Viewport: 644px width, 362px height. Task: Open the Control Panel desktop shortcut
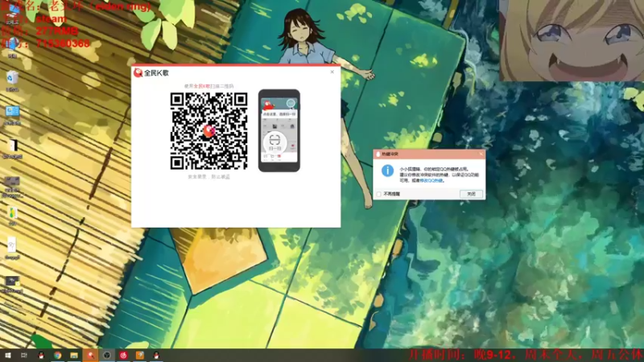[x=12, y=114]
